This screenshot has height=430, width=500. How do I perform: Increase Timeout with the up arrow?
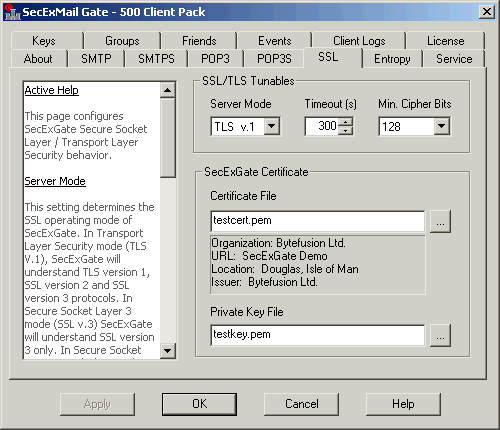[345, 122]
